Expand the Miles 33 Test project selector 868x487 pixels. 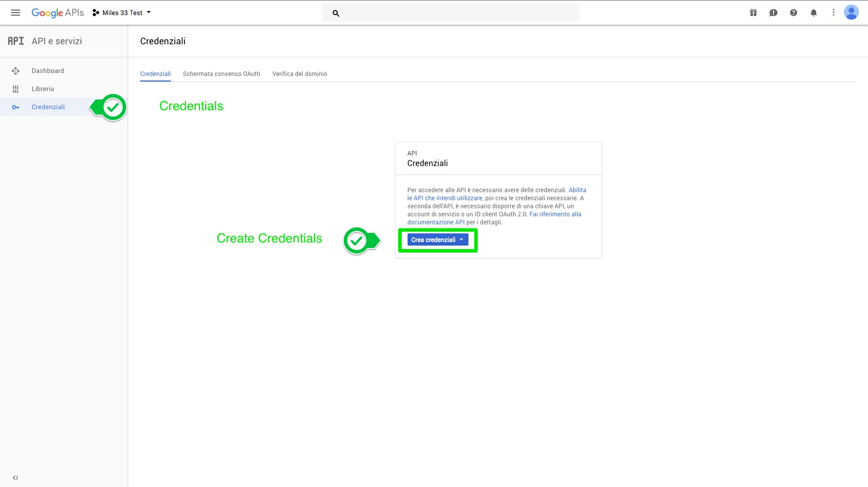pyautogui.click(x=122, y=13)
